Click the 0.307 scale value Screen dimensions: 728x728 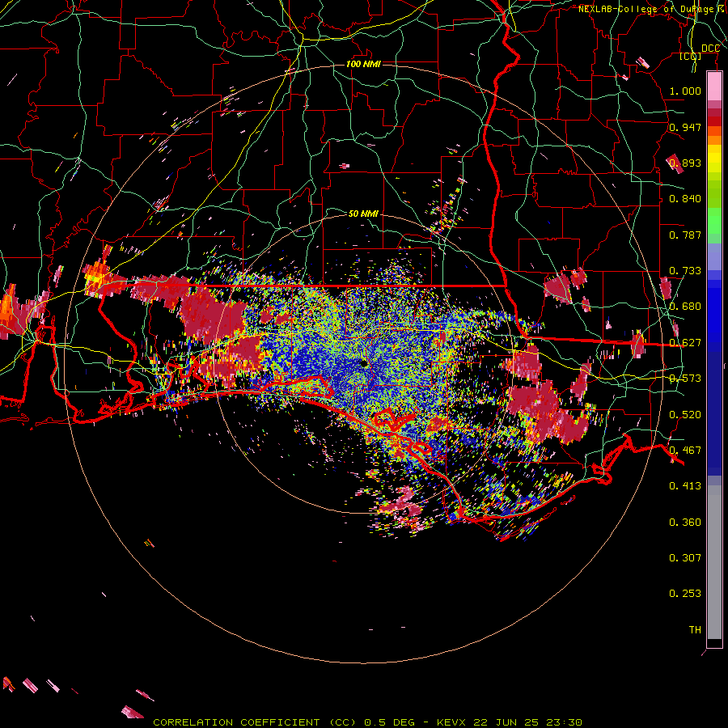click(x=685, y=557)
